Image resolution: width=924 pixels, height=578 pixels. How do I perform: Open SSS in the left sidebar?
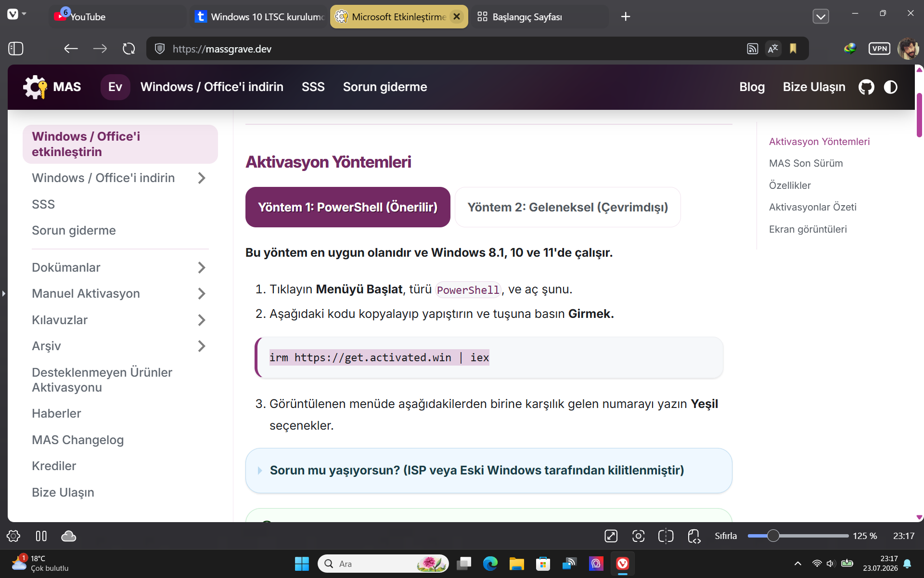tap(43, 204)
